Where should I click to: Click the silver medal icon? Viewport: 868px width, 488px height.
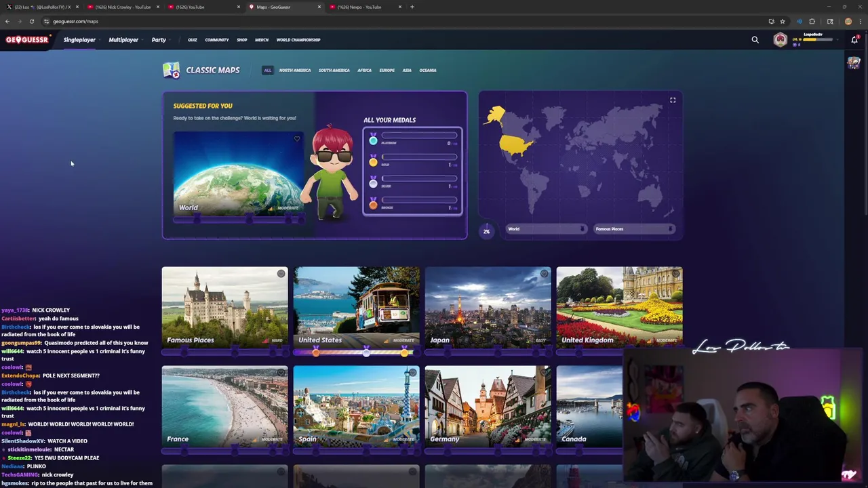(373, 182)
